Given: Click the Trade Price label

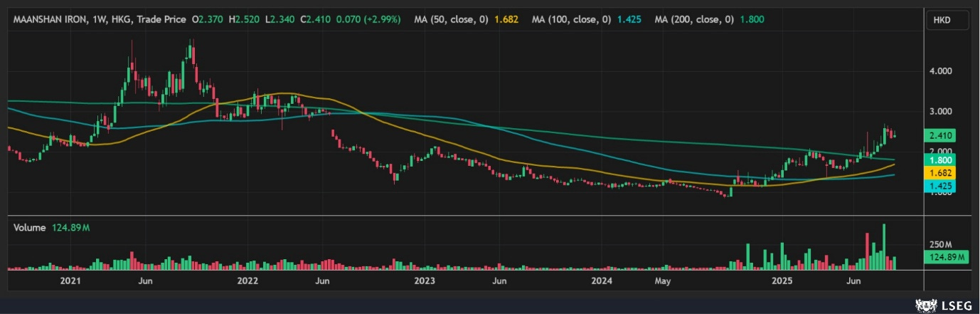Looking at the screenshot, I should [161, 19].
